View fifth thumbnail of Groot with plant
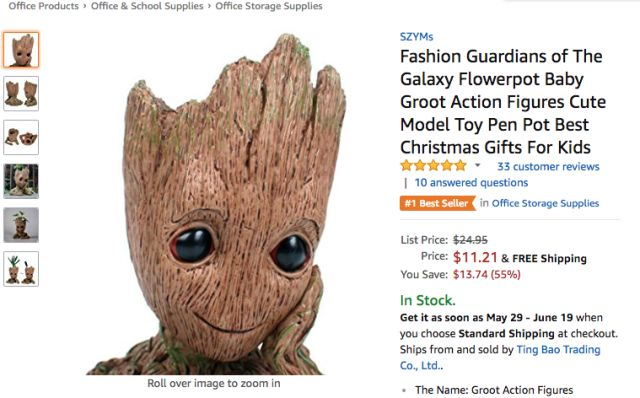Screen dimensions: 640x398 [21, 225]
